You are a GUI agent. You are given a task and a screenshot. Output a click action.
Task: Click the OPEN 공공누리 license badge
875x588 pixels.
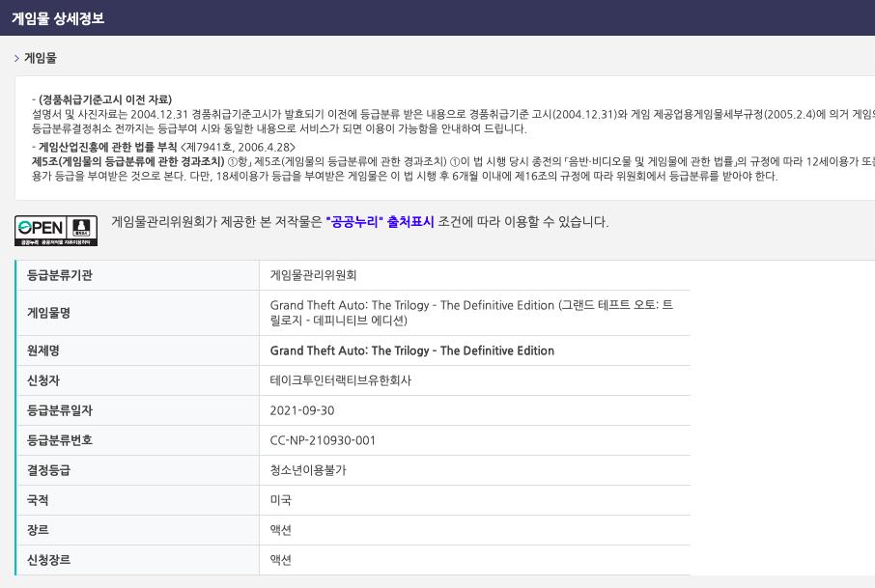point(56,231)
